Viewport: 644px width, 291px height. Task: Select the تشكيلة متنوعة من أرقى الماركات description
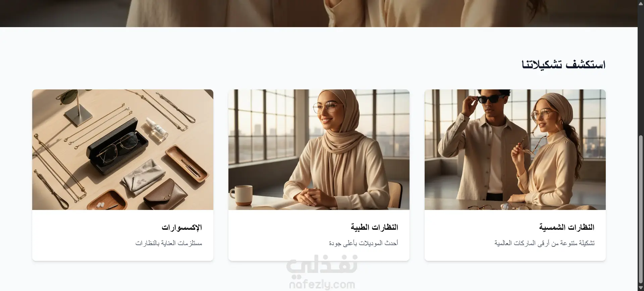(544, 243)
